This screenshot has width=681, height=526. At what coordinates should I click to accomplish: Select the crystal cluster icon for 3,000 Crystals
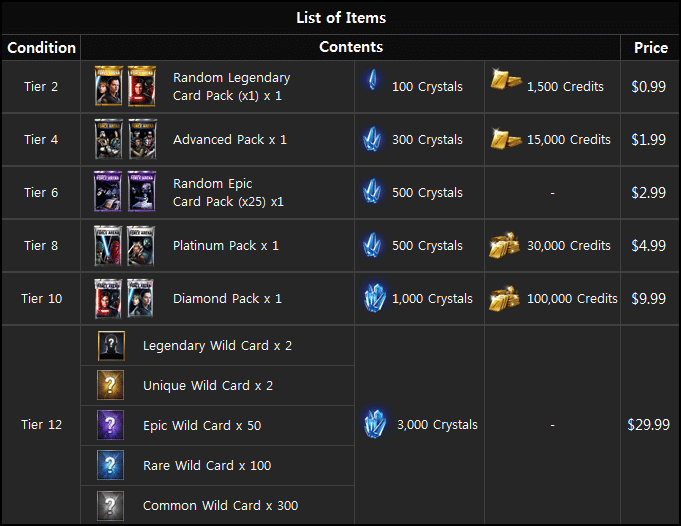tap(375, 423)
